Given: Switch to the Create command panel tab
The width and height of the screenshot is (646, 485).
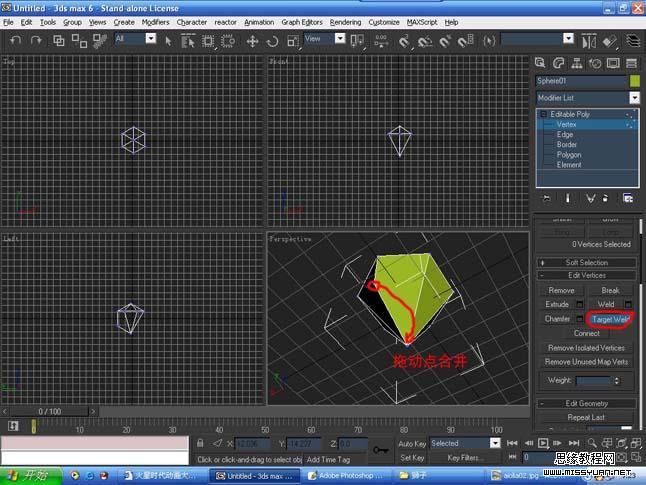Looking at the screenshot, I should [x=540, y=63].
